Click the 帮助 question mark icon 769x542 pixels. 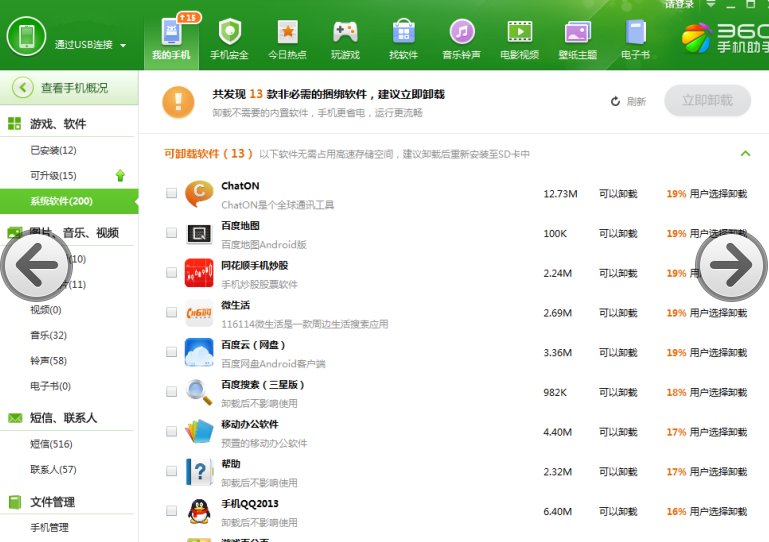199,471
